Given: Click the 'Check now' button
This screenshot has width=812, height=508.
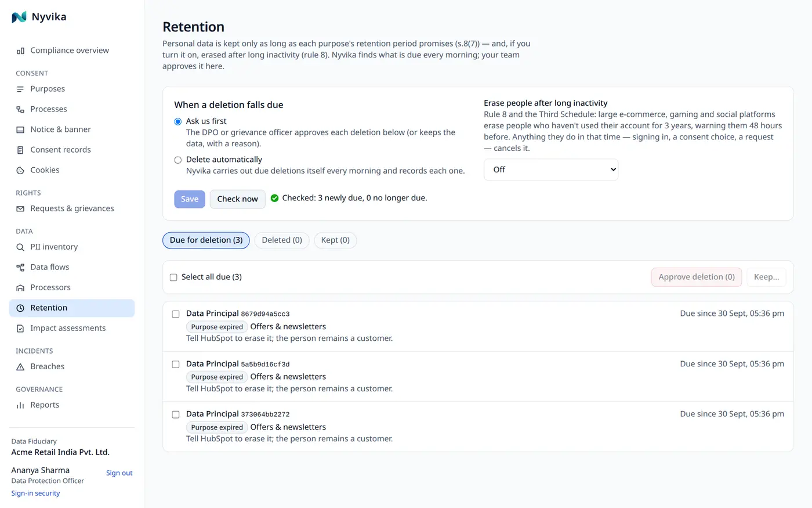Looking at the screenshot, I should click(237, 199).
